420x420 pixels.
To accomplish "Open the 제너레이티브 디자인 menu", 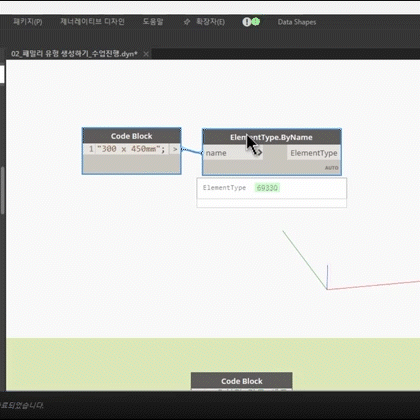I will coord(92,22).
